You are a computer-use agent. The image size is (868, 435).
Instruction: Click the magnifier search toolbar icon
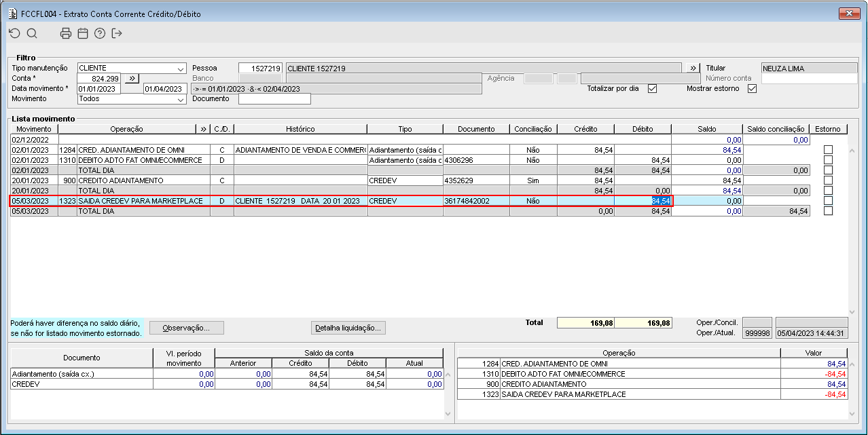(x=32, y=33)
